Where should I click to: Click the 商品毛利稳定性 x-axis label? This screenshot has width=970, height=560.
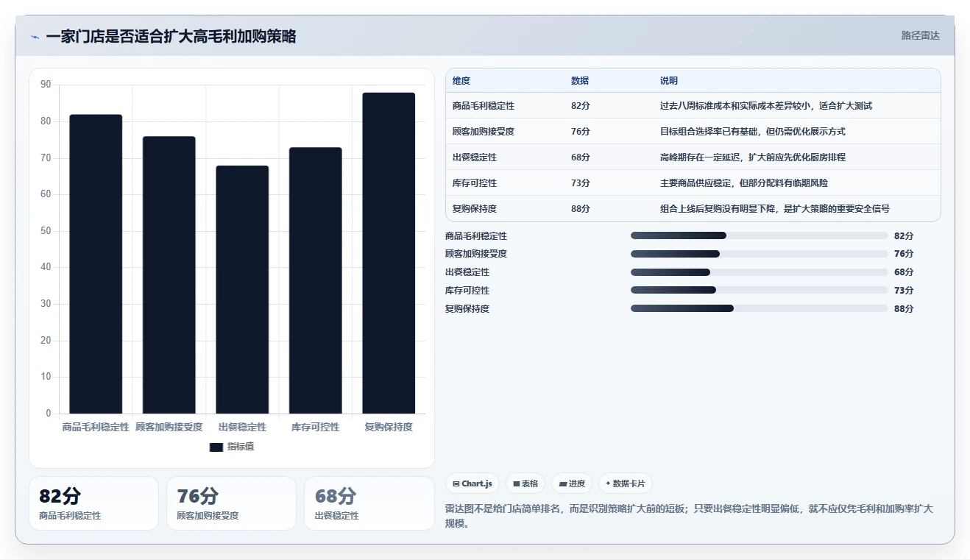point(96,427)
